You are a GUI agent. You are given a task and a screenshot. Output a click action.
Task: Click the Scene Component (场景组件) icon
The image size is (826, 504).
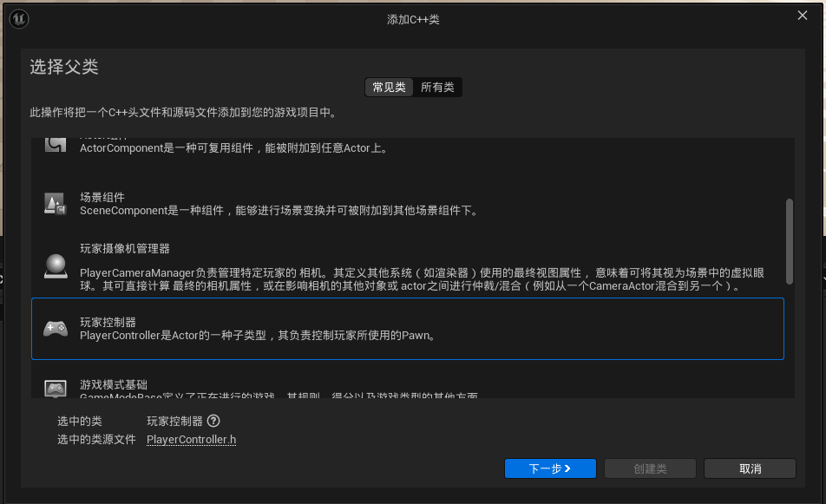coord(56,204)
